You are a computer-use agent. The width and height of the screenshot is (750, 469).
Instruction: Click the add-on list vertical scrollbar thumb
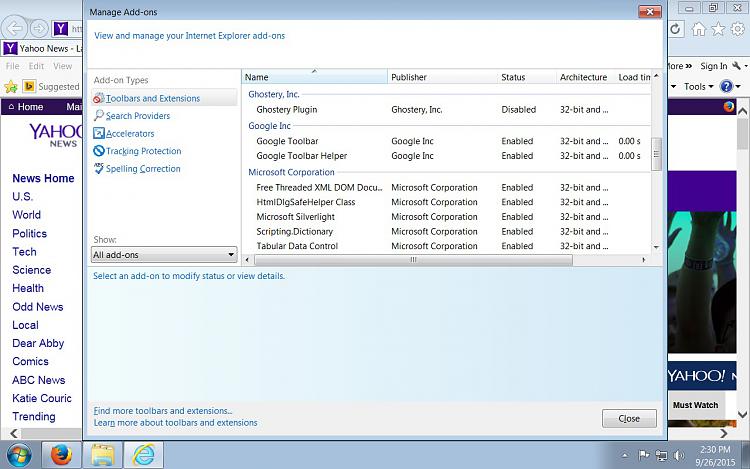click(x=656, y=154)
